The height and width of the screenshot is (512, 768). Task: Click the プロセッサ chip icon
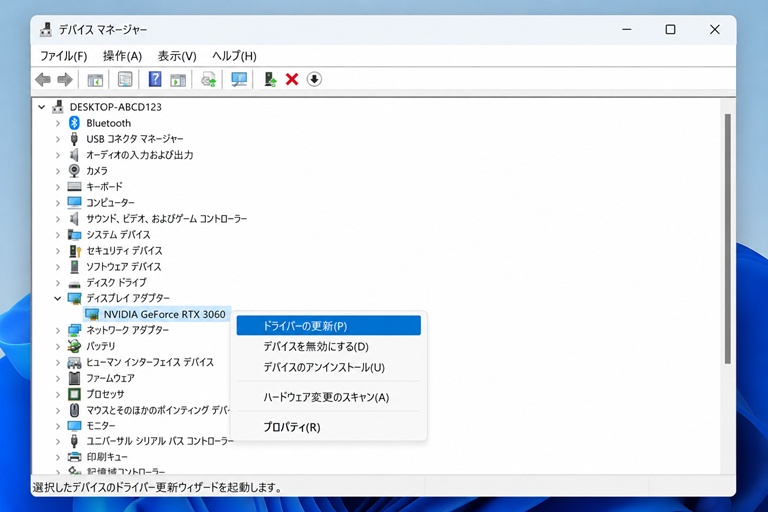tap(74, 394)
